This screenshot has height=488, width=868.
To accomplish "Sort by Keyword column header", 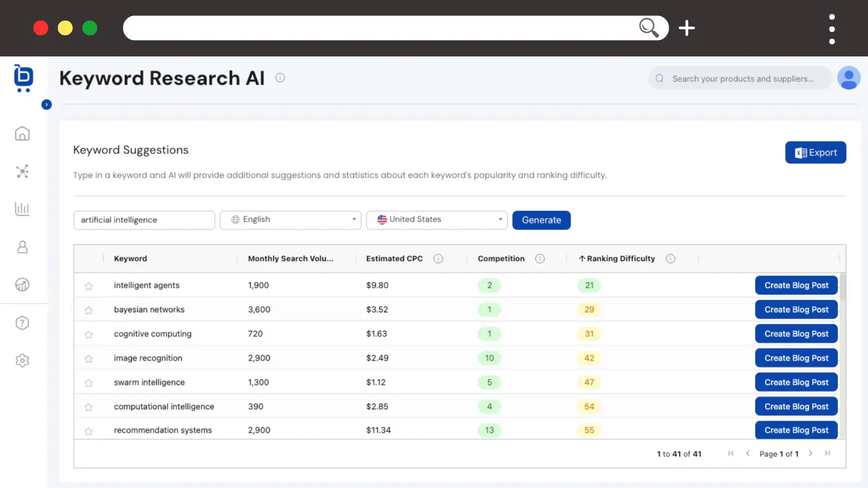I will coord(130,259).
